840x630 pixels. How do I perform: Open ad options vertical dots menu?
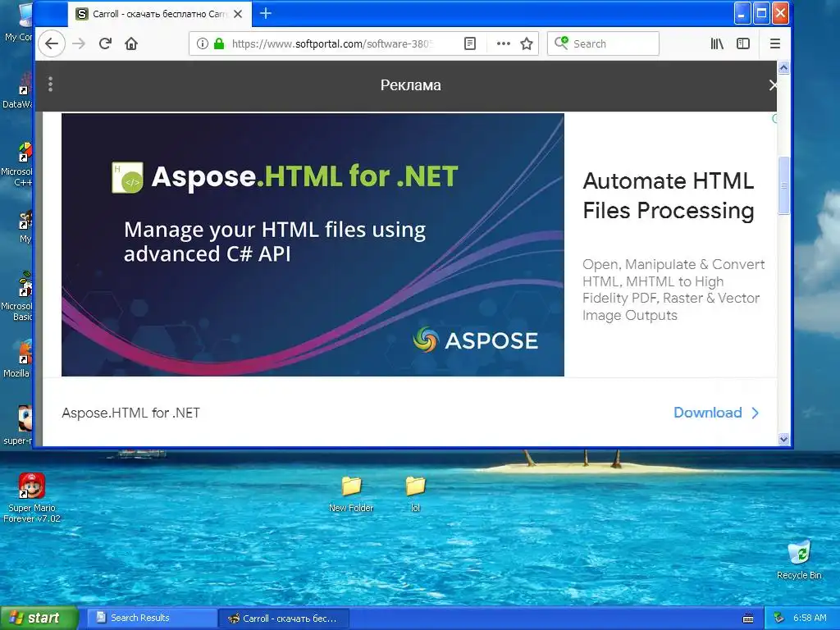pos(50,84)
